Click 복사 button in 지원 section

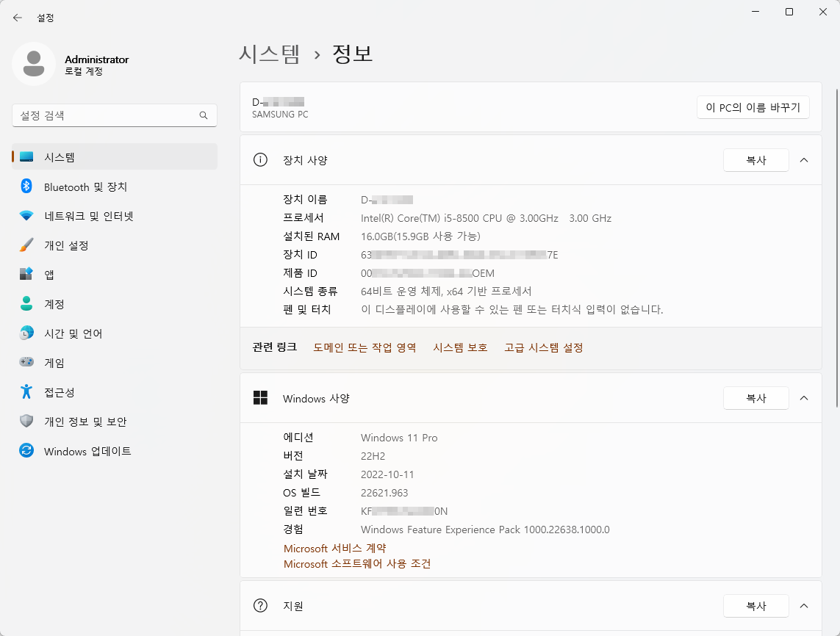click(x=756, y=605)
